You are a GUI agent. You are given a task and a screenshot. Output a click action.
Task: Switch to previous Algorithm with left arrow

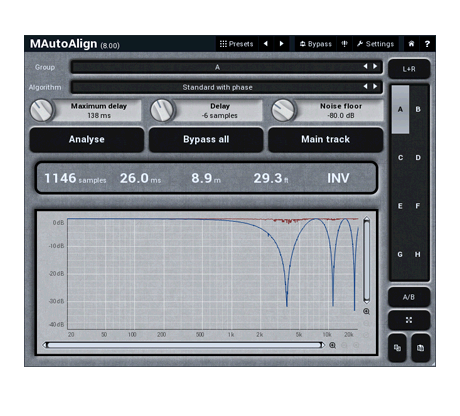tap(365, 87)
